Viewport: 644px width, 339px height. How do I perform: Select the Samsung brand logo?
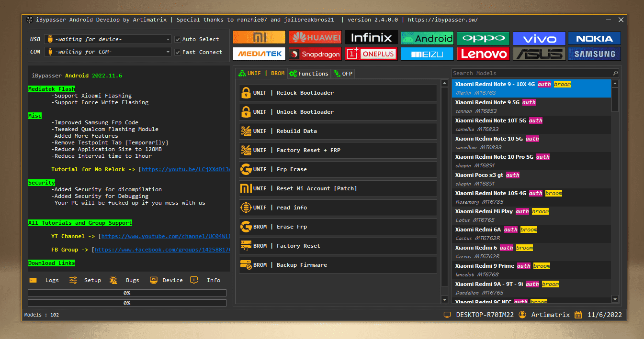click(x=594, y=54)
